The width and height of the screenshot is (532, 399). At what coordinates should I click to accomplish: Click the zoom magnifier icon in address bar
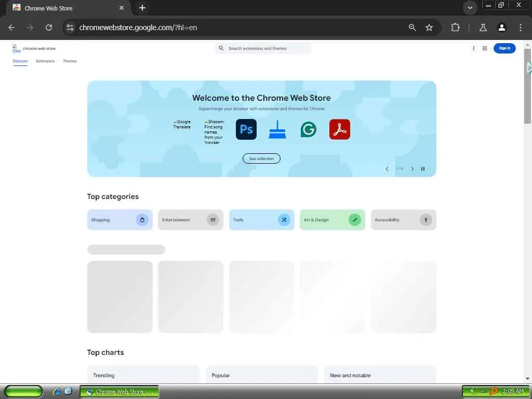[412, 28]
